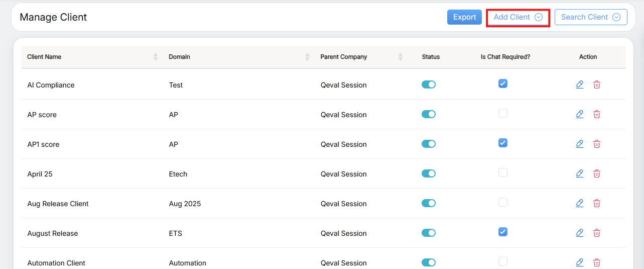Uncheck chat required for AI Compliance
The height and width of the screenshot is (269, 644).
tap(502, 84)
